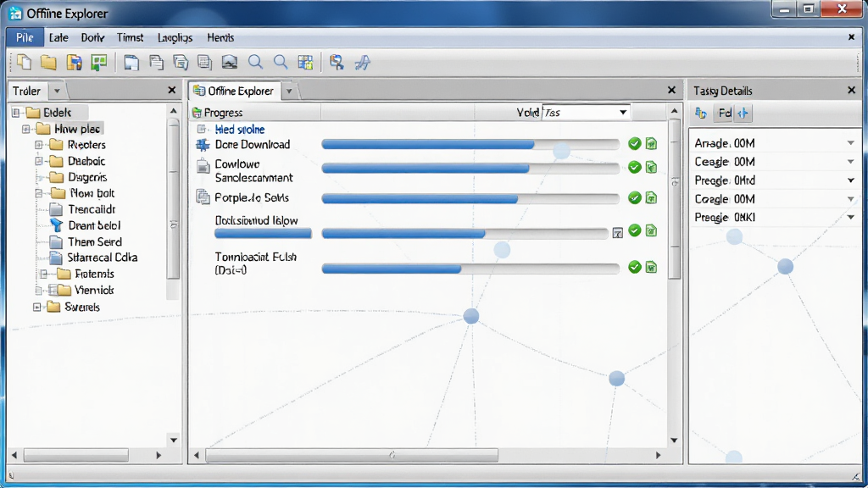Expand the Amade 00M row dropdown

851,143
